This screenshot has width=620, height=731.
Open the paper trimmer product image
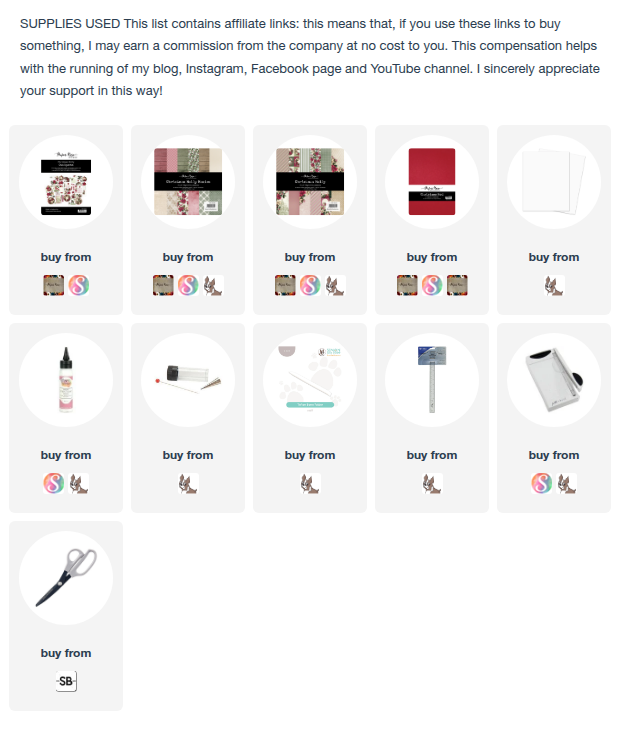pos(554,380)
